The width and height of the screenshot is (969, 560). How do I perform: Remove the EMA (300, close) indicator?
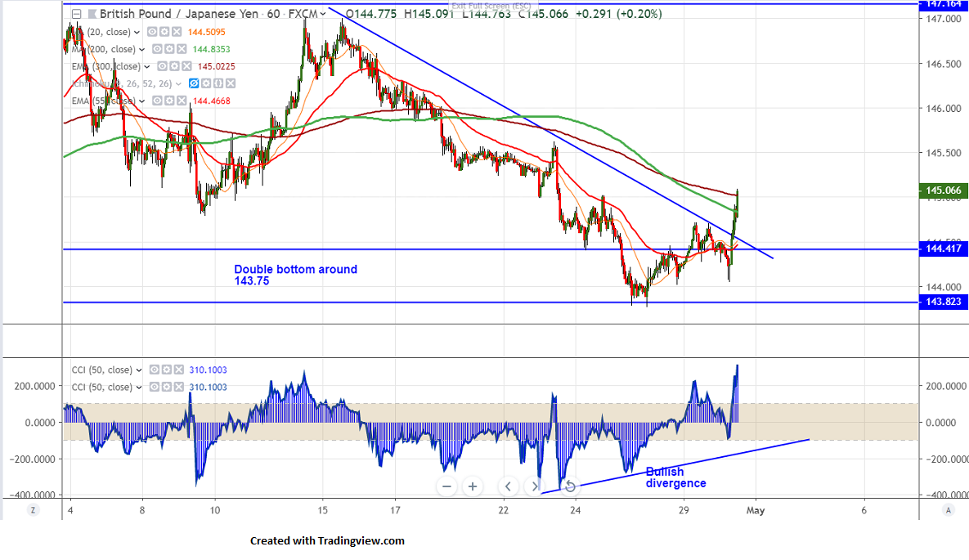(186, 66)
